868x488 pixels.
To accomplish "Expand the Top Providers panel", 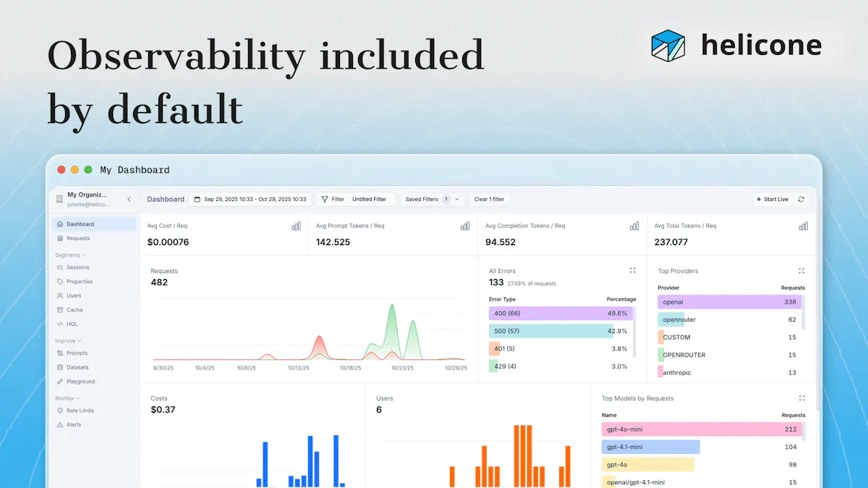I will click(801, 270).
